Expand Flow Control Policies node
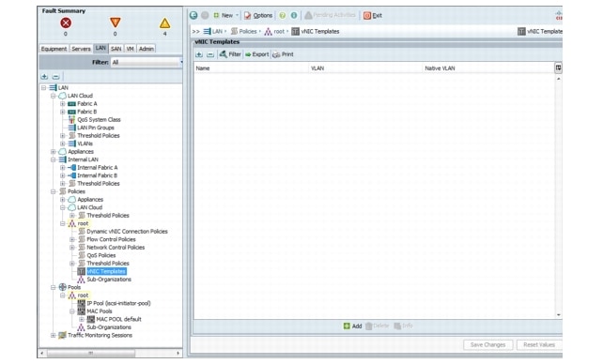This screenshot has width=603, height=364. [x=72, y=239]
